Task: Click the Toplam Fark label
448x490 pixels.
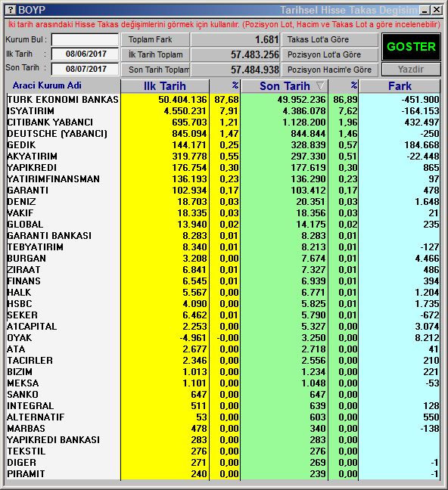Action: [155, 39]
